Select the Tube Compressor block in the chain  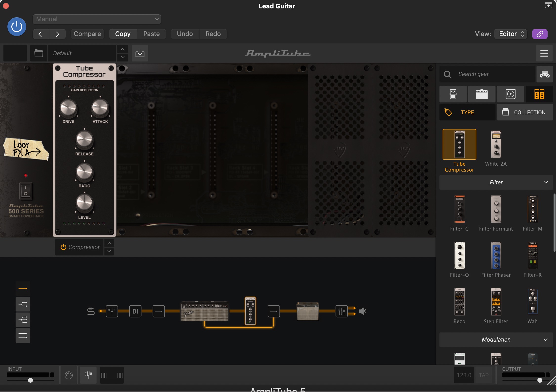tap(250, 311)
